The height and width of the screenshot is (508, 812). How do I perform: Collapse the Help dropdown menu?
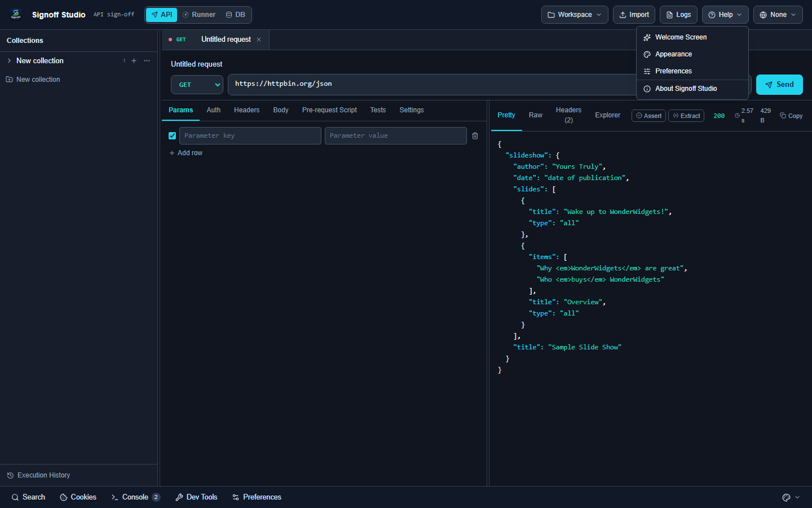725,15
